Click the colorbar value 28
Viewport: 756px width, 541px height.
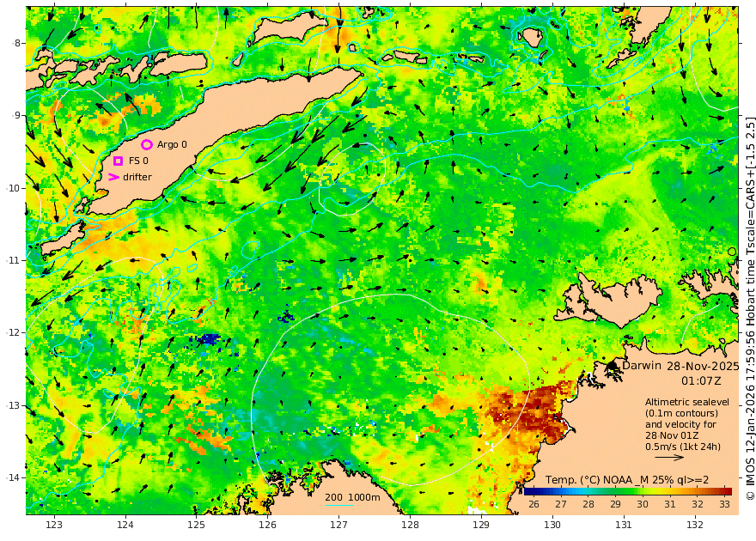tap(588, 504)
